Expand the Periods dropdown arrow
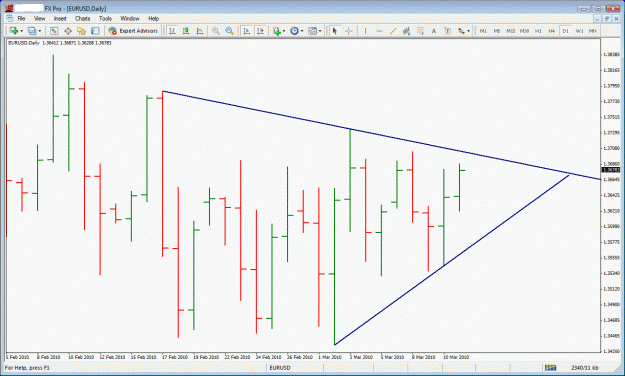This screenshot has width=625, height=376. (x=302, y=31)
